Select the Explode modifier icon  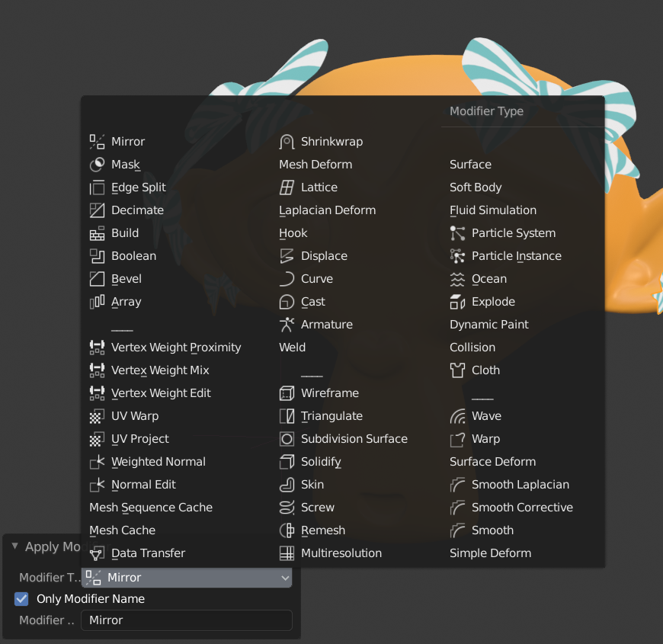pos(457,302)
